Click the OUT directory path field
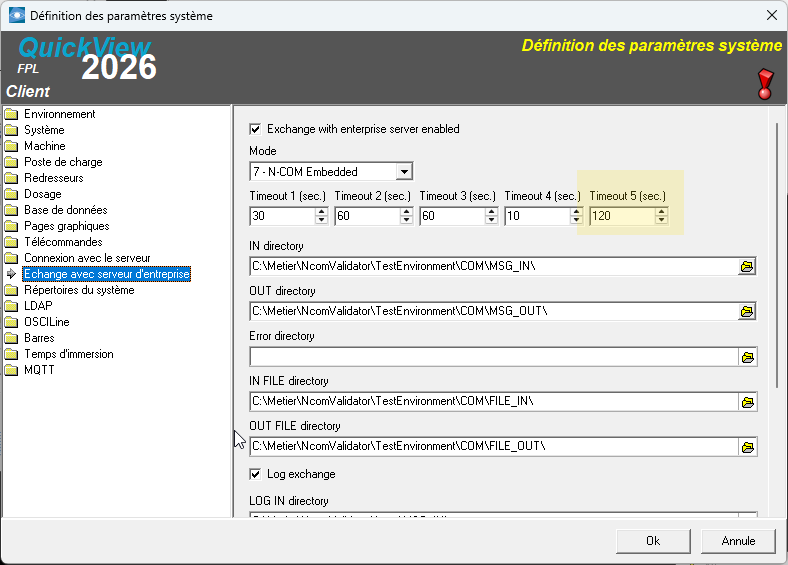Screen dimensions: 788x565 coord(494,312)
